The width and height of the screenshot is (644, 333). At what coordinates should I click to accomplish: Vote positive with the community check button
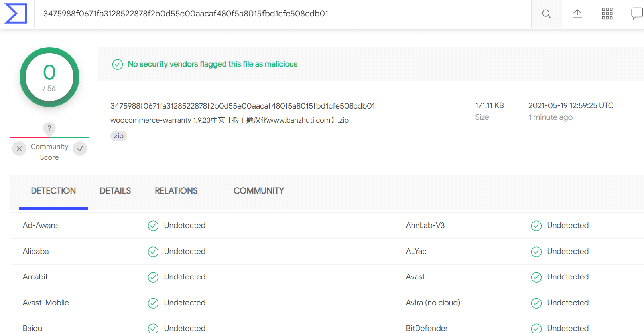point(80,149)
